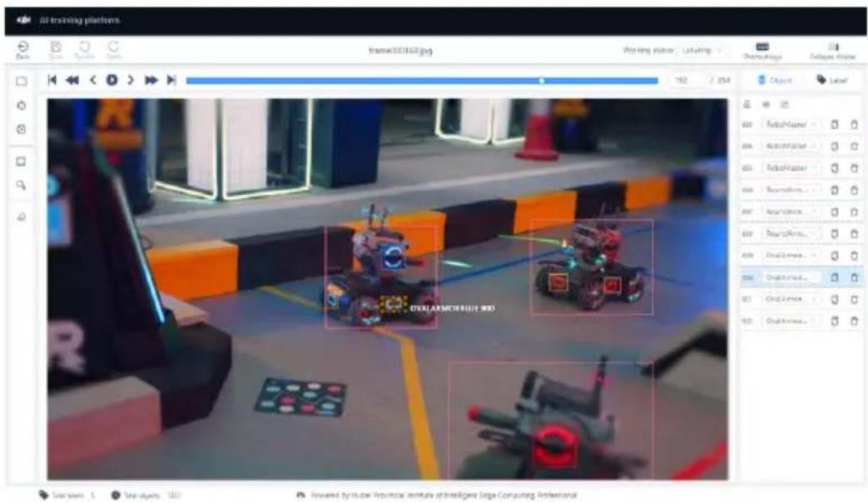Open the third RoboMaster row label dropdown
The image size is (868, 503).
click(x=791, y=168)
